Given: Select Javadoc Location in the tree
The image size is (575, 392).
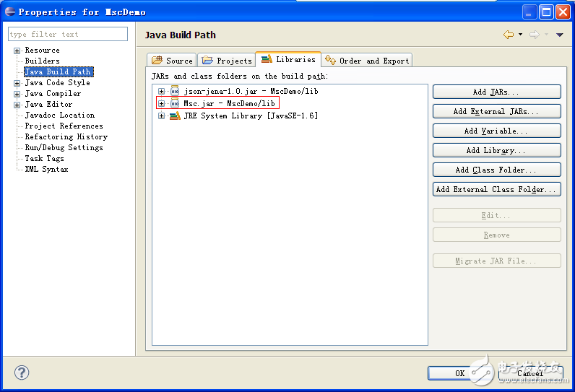Looking at the screenshot, I should 60,115.
